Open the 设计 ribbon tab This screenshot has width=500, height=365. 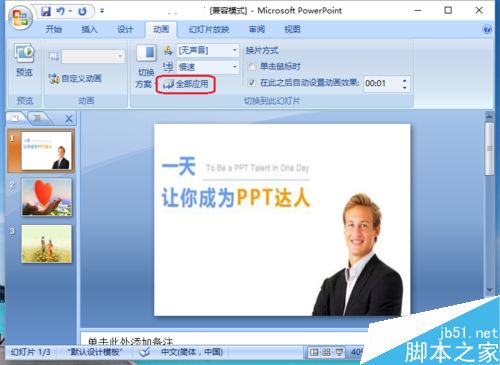(125, 29)
